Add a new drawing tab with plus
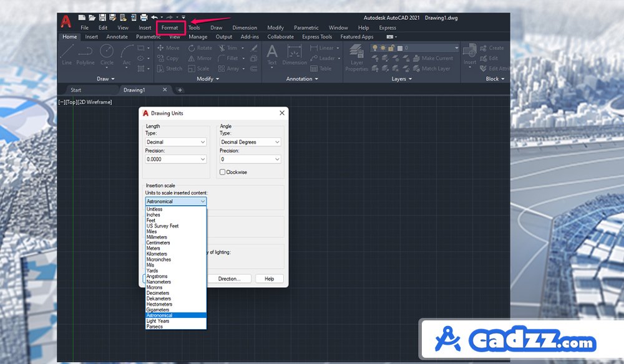Viewport: 624px width, 364px height. [x=180, y=90]
